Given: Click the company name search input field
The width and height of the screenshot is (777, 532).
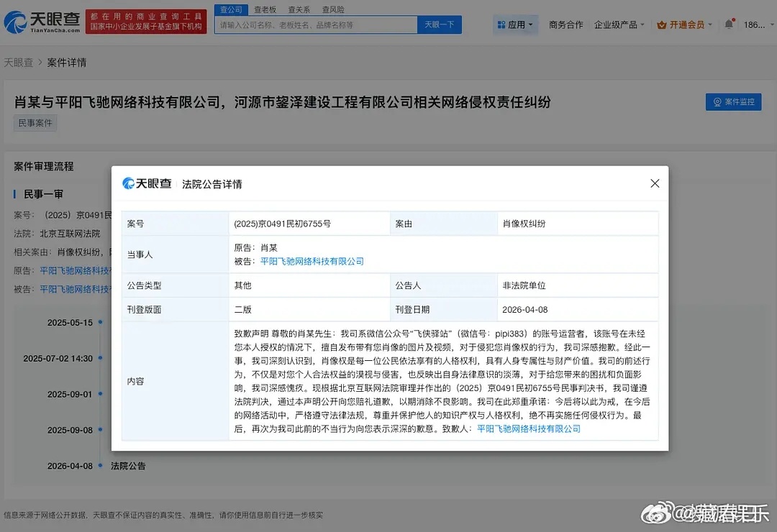Looking at the screenshot, I should click(315, 24).
